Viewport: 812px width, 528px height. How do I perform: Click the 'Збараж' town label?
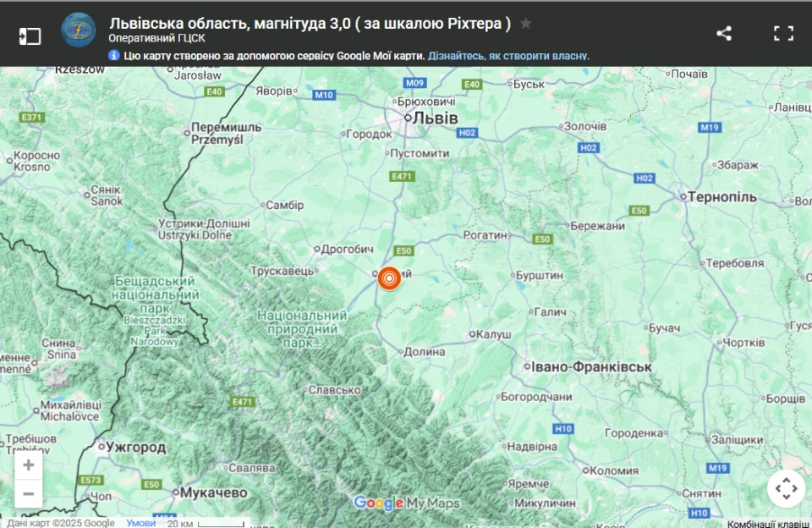click(x=738, y=165)
